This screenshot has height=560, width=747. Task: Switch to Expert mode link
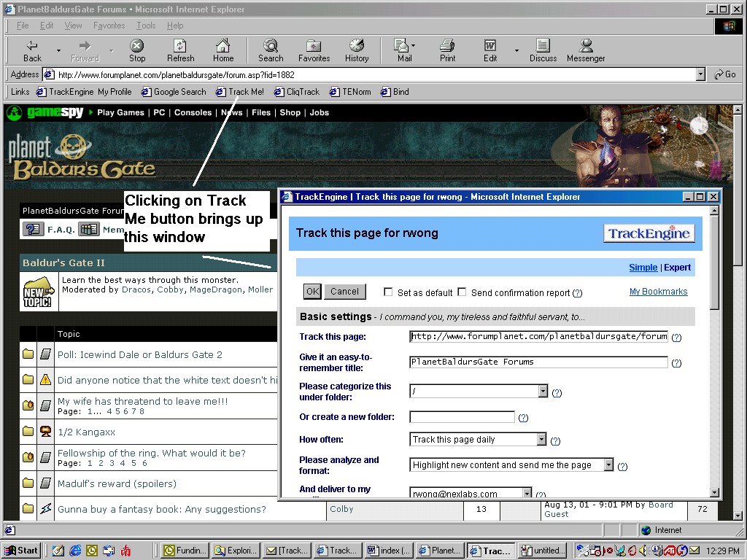click(678, 268)
